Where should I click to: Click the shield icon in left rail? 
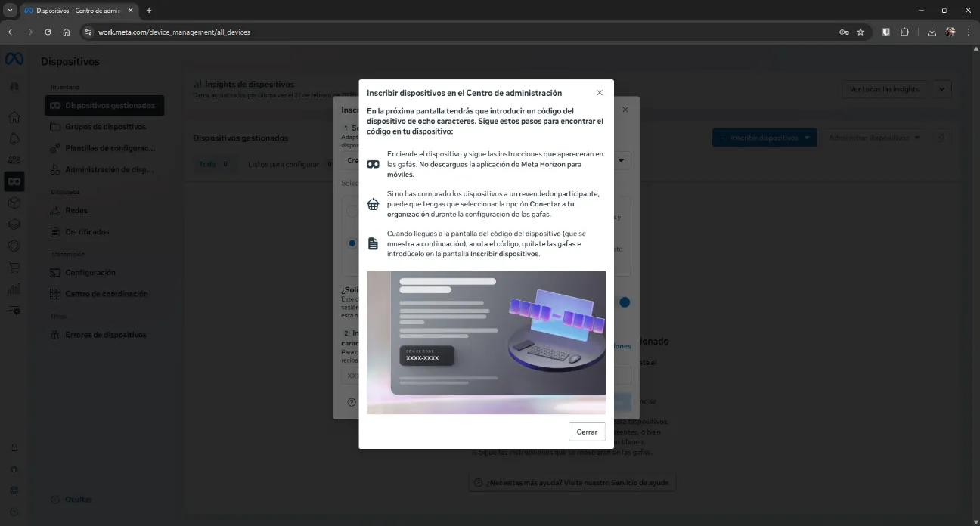(14, 246)
